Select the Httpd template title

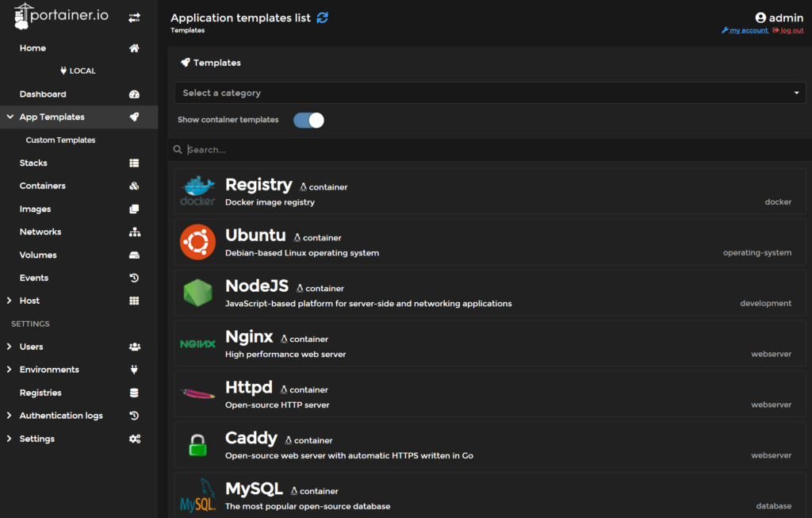[x=248, y=387]
